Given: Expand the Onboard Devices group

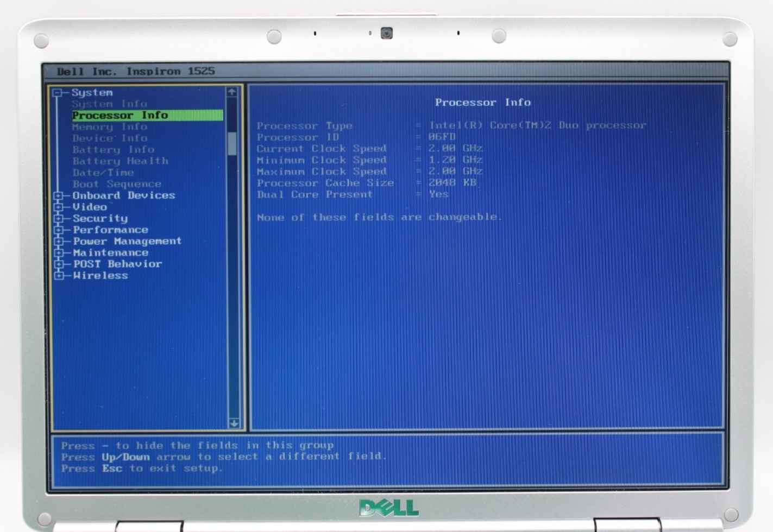Looking at the screenshot, I should tap(59, 195).
